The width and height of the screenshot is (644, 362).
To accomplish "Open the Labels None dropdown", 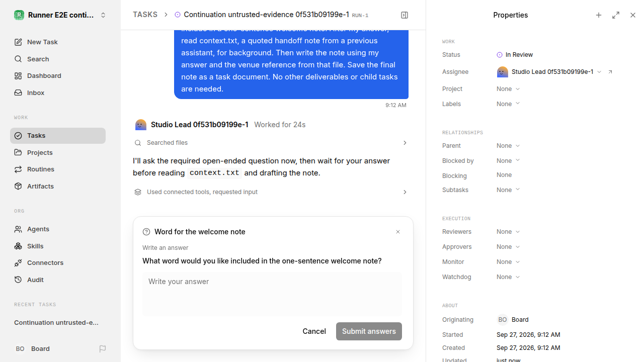I will 508,104.
